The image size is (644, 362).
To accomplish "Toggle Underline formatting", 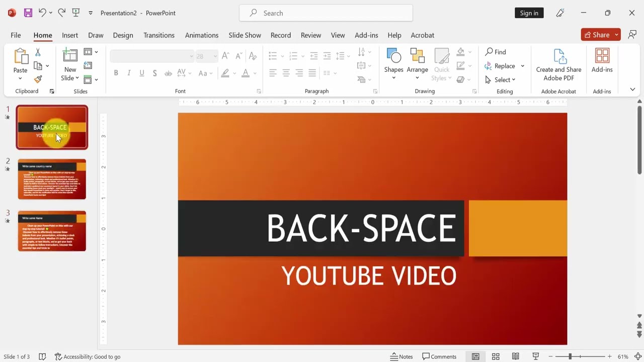I will tap(142, 73).
